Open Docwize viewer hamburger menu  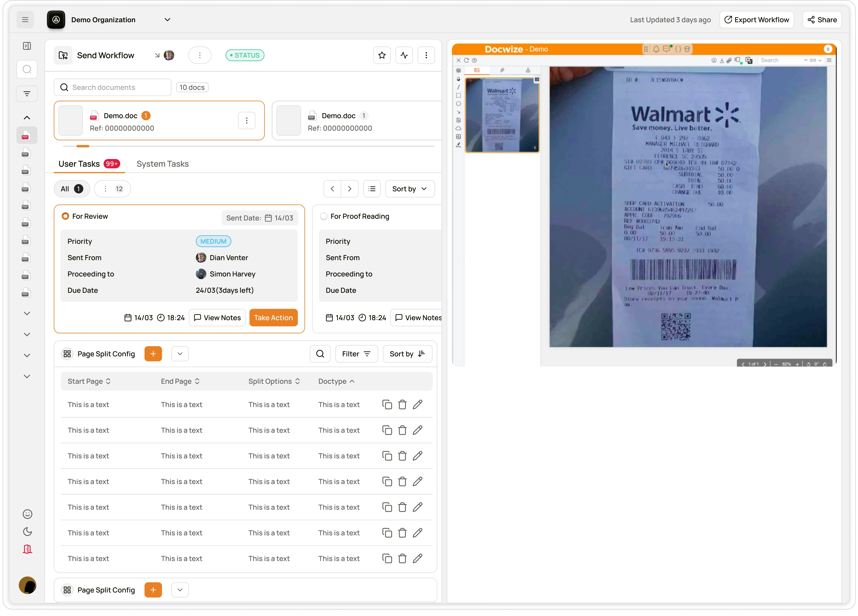(829, 61)
